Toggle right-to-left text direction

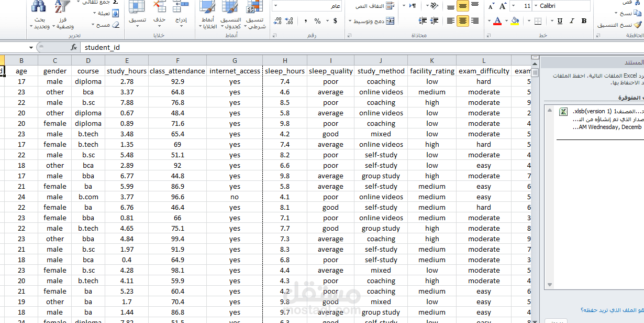pyautogui.click(x=413, y=6)
